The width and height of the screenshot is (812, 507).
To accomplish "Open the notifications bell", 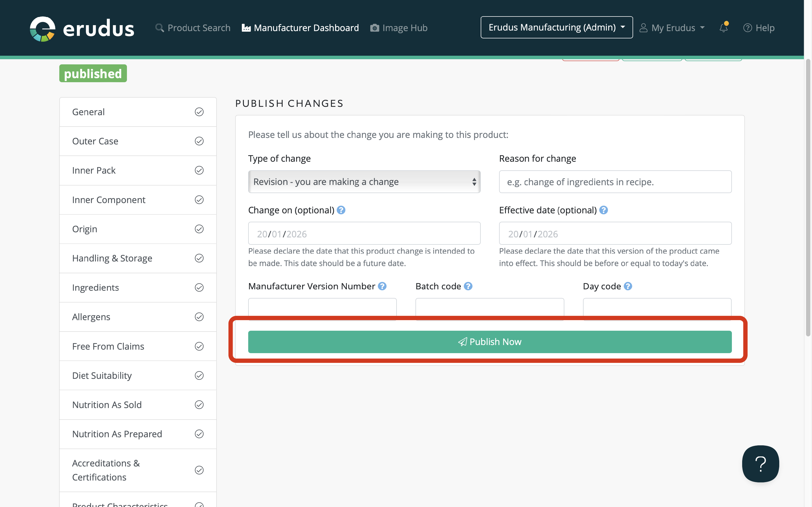I will click(723, 28).
